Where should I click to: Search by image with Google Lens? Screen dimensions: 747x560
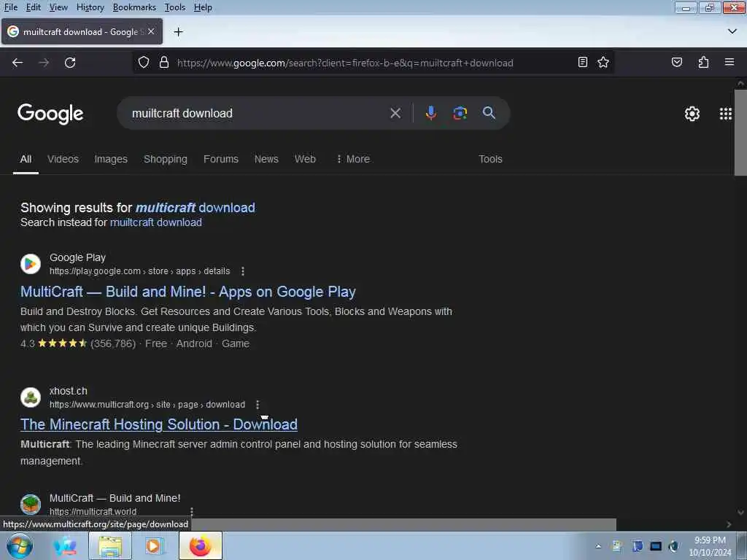[x=460, y=113]
